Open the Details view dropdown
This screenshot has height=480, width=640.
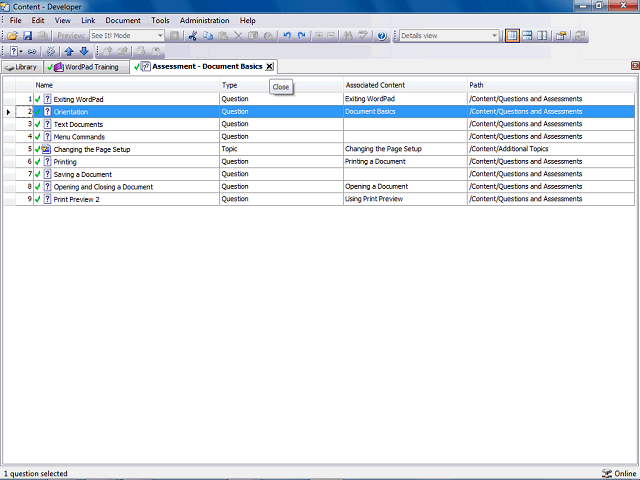[x=494, y=36]
